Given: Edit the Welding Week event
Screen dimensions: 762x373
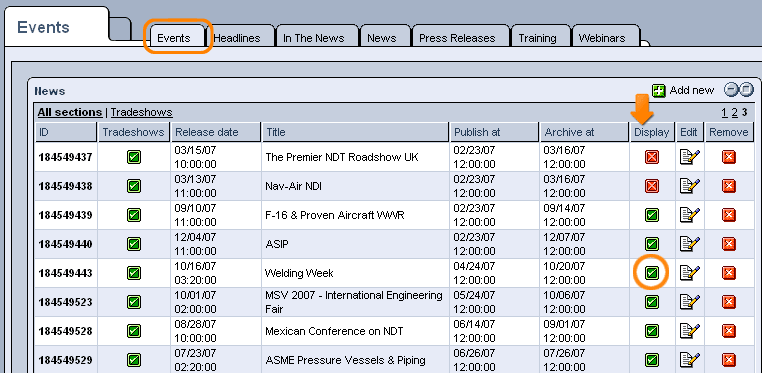Looking at the screenshot, I should (x=690, y=273).
